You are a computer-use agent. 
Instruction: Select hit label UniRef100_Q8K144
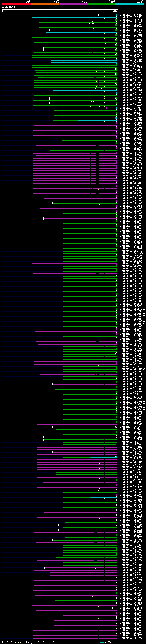pos(131,168)
